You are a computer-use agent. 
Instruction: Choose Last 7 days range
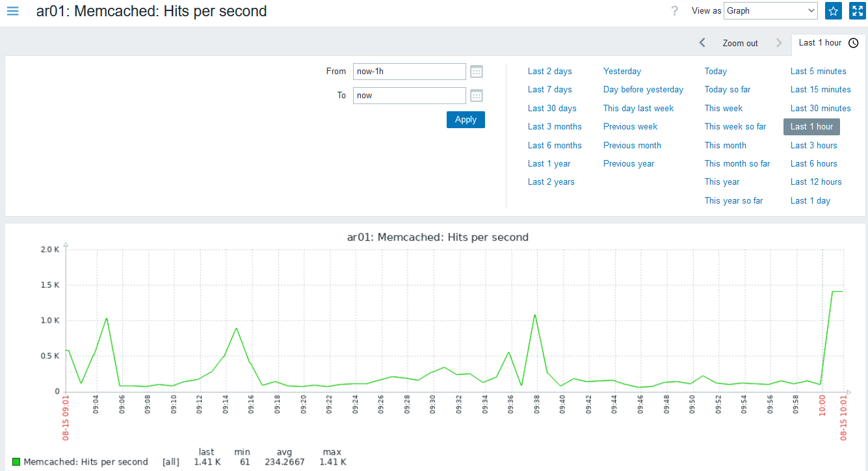[550, 90]
